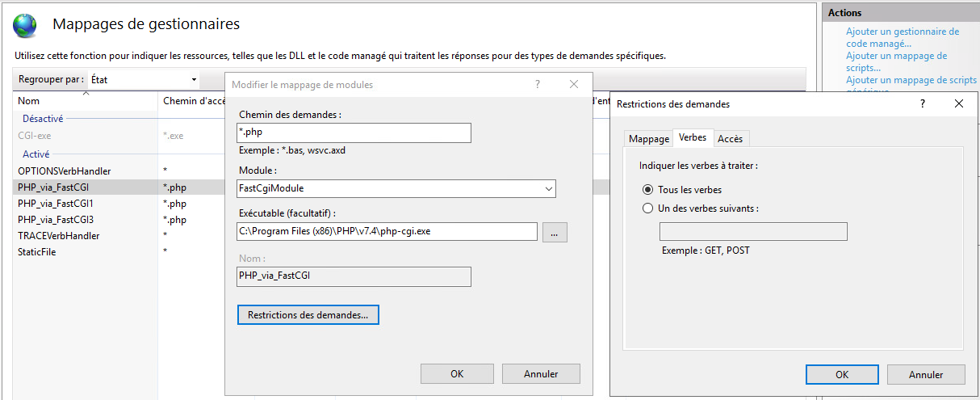
Task: Click the globe icon beside Mappages de gestionnaires
Action: tap(24, 25)
